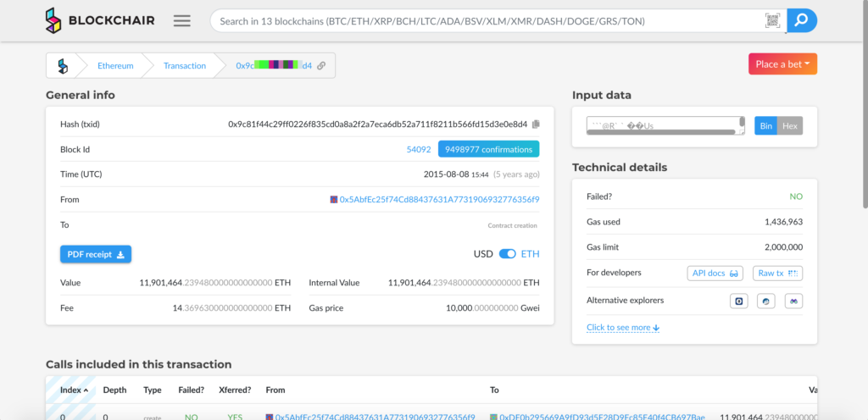Click the breadcrumb home cube icon

63,66
